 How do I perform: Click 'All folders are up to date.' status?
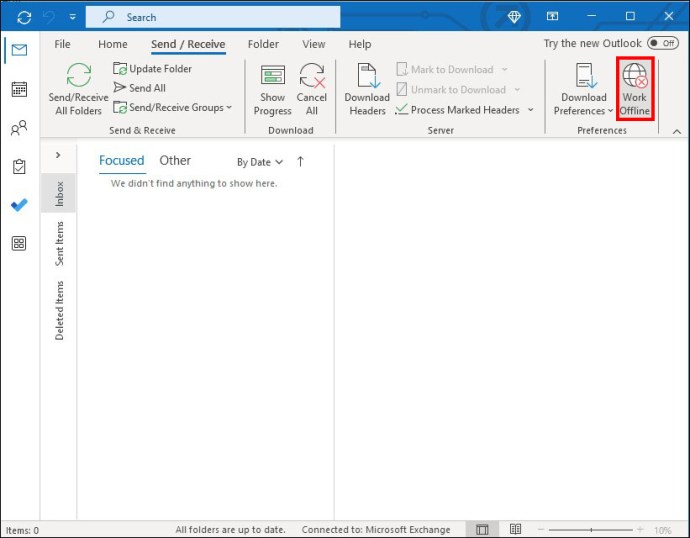[230, 530]
